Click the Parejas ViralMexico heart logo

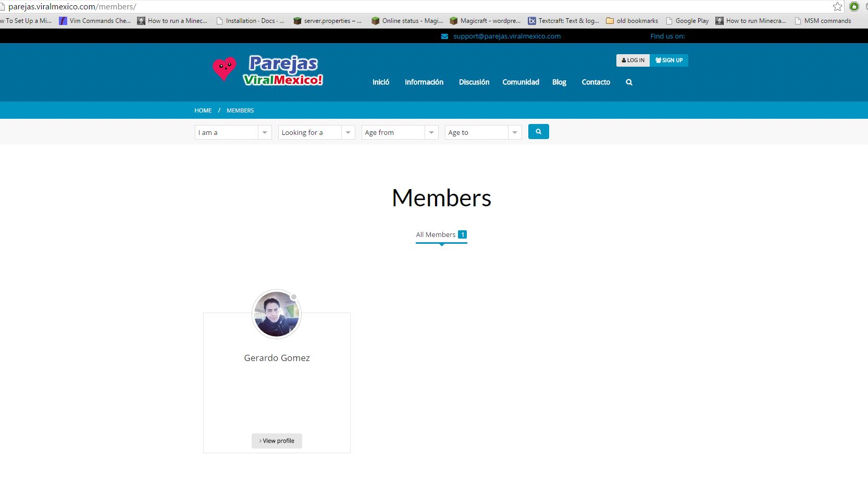pyautogui.click(x=268, y=70)
